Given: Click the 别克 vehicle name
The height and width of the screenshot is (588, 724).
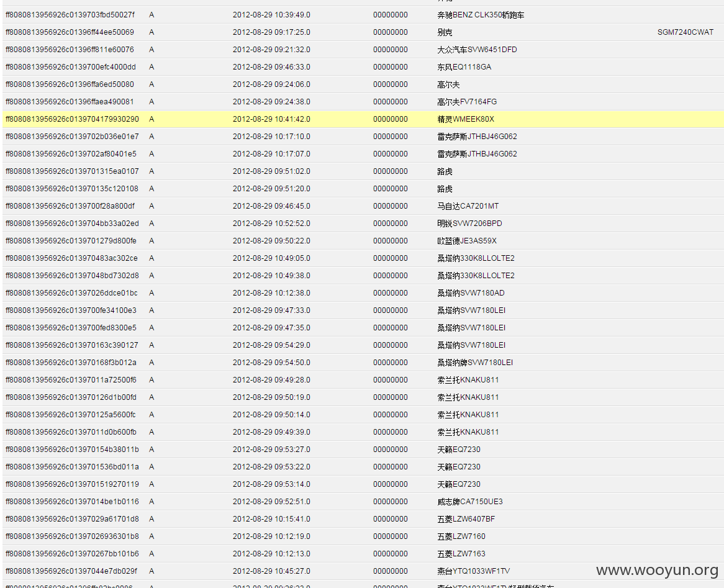Looking at the screenshot, I should (445, 32).
